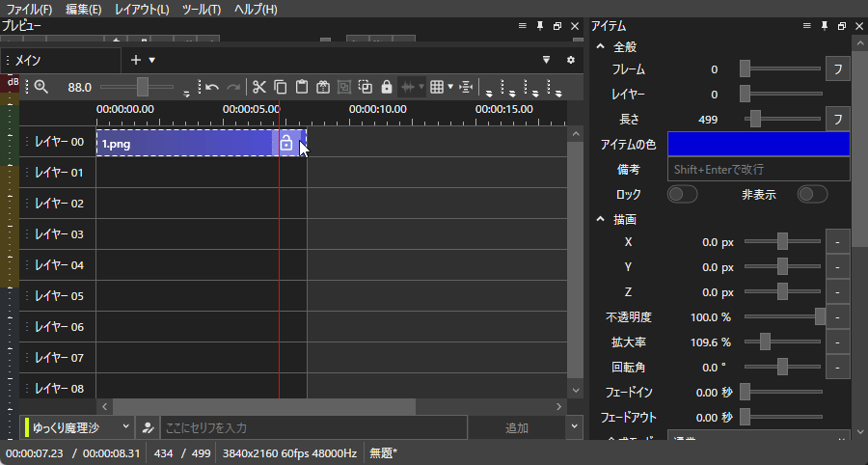
Task: Toggle the audio waveform display icon
Action: pos(408,87)
